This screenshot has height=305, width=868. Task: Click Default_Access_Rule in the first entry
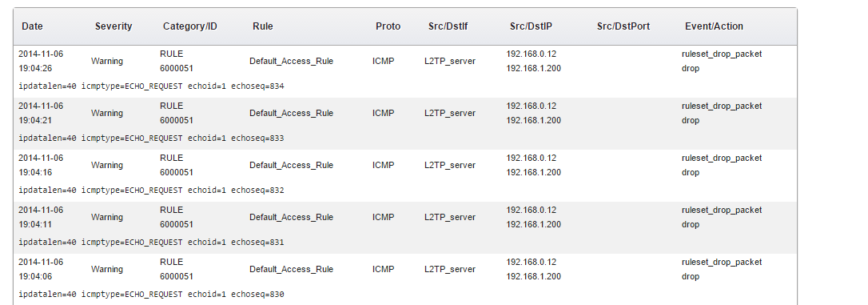point(291,61)
